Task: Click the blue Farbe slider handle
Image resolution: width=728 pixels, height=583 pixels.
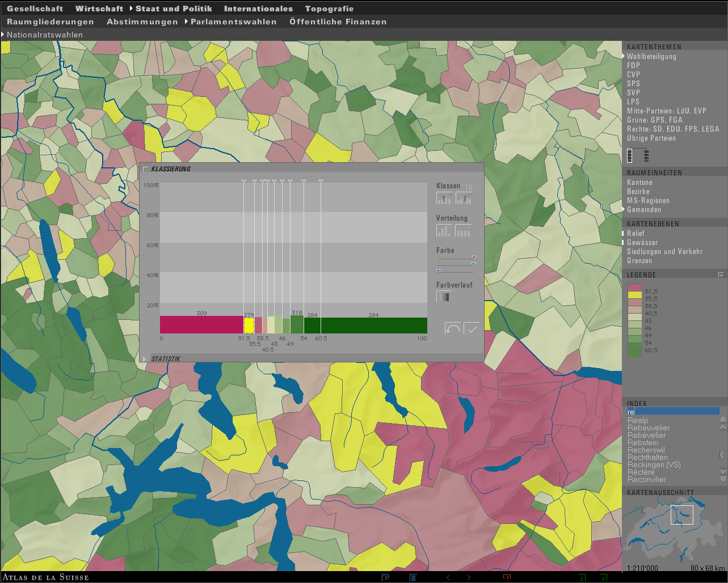Action: (438, 271)
